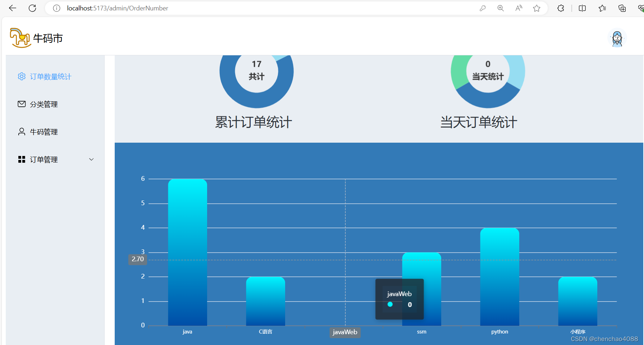The image size is (644, 345).
Task: Click the java x-axis label
Action: coord(187,332)
